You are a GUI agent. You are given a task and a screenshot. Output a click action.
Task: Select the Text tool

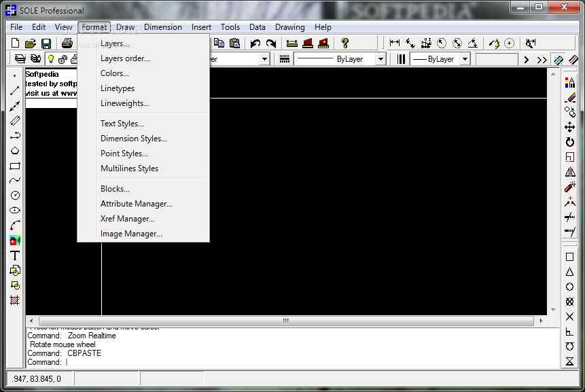[x=14, y=255]
